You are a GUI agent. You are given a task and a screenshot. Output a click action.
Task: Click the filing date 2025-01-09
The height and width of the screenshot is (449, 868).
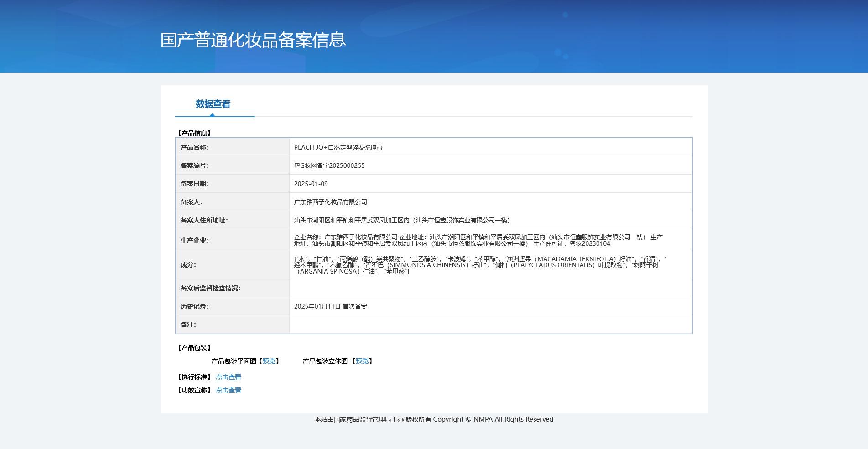pos(311,184)
